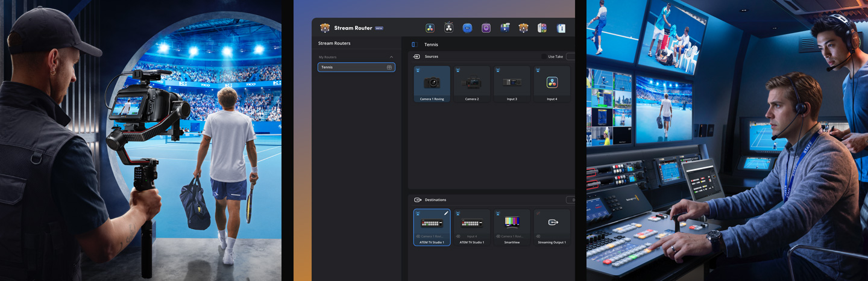The height and width of the screenshot is (281, 868).
Task: Click signal icon on Camera 1 Roving source
Action: click(x=418, y=70)
